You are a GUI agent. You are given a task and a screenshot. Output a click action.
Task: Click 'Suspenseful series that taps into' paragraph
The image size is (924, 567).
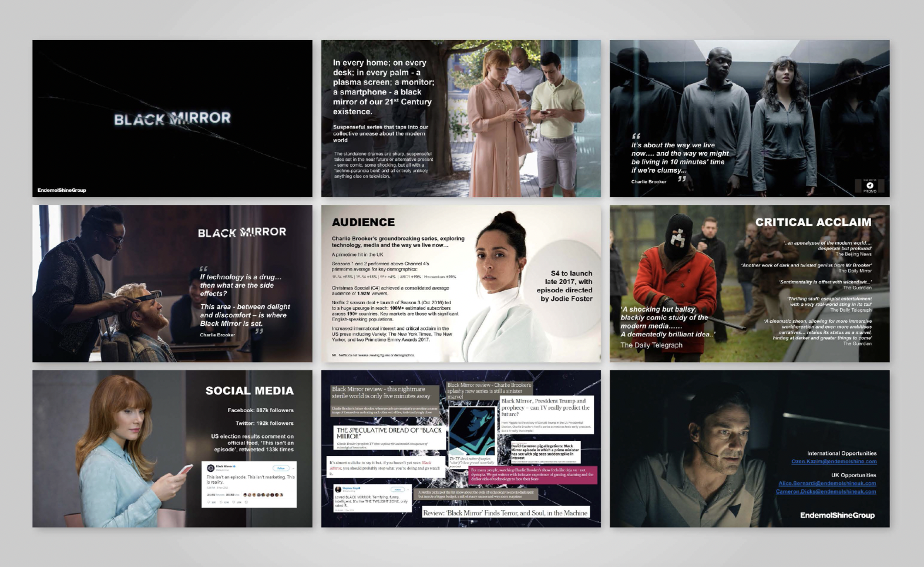click(x=381, y=134)
